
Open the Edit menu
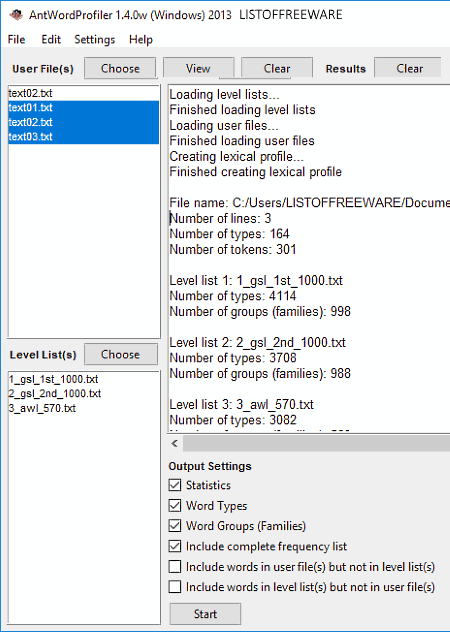(51, 40)
